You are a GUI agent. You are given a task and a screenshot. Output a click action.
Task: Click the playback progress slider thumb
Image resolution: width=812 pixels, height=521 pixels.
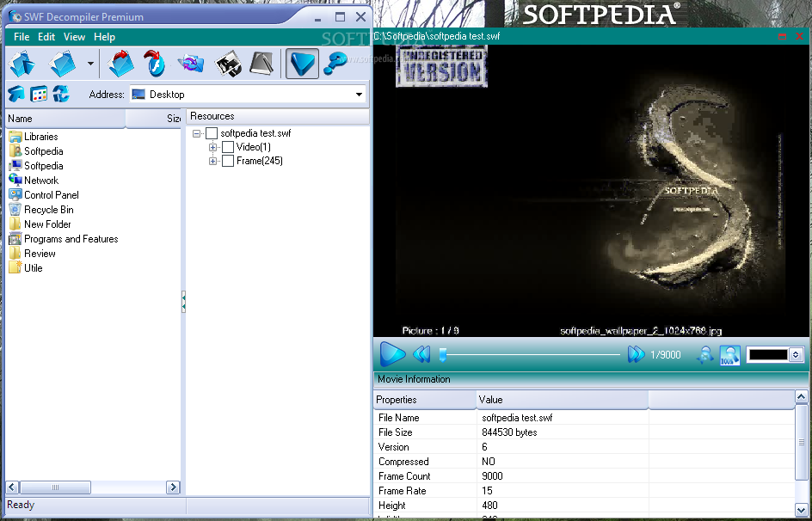(443, 355)
